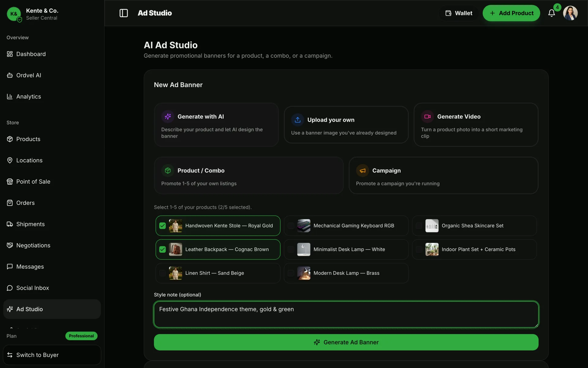Select the Generate Video option
This screenshot has width=588, height=368.
476,125
